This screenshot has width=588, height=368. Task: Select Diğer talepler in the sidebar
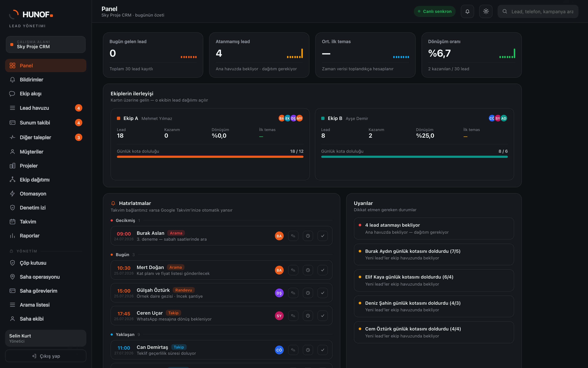[46, 137]
